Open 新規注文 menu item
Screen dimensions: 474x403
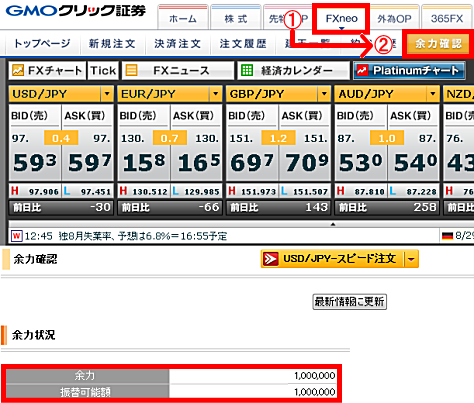pos(112,43)
